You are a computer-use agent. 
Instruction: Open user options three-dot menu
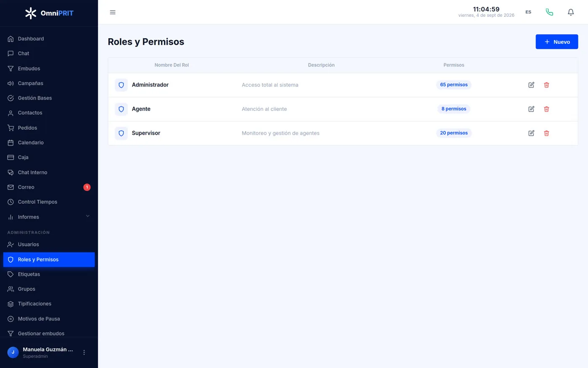tap(84, 352)
